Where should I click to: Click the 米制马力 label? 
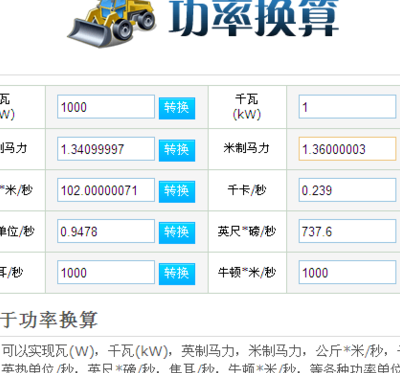click(246, 148)
